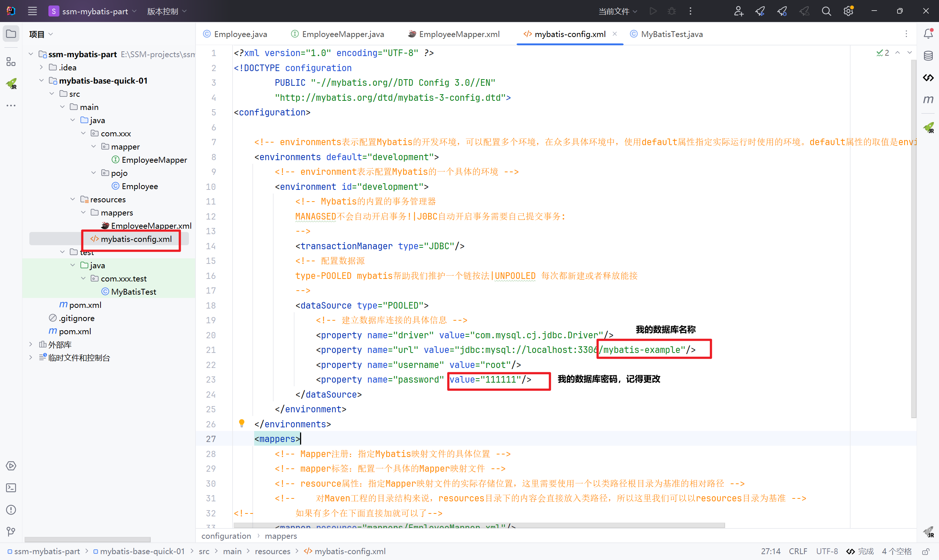939x560 pixels.
Task: Open the 版本控制 dropdown menu
Action: 167,11
